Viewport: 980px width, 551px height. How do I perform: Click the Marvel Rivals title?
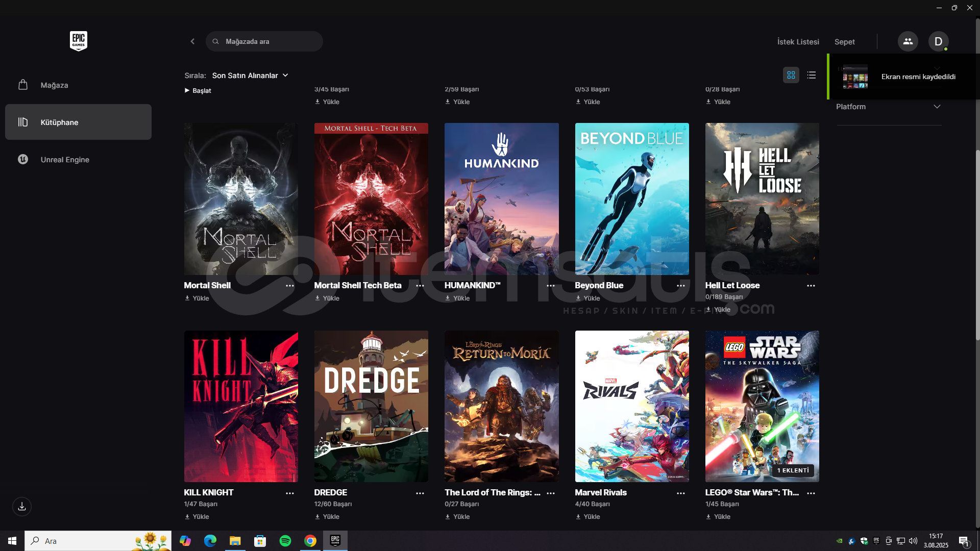pyautogui.click(x=601, y=492)
